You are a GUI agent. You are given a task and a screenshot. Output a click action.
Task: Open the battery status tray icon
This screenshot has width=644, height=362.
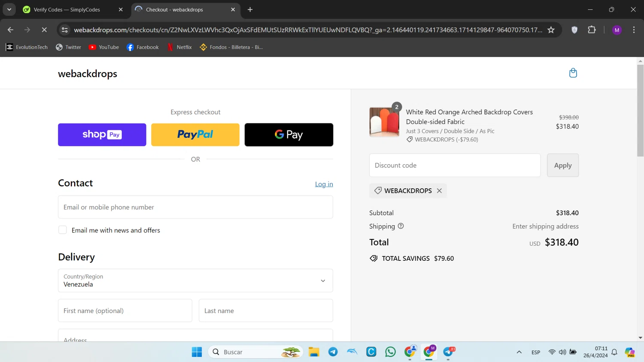(573, 352)
